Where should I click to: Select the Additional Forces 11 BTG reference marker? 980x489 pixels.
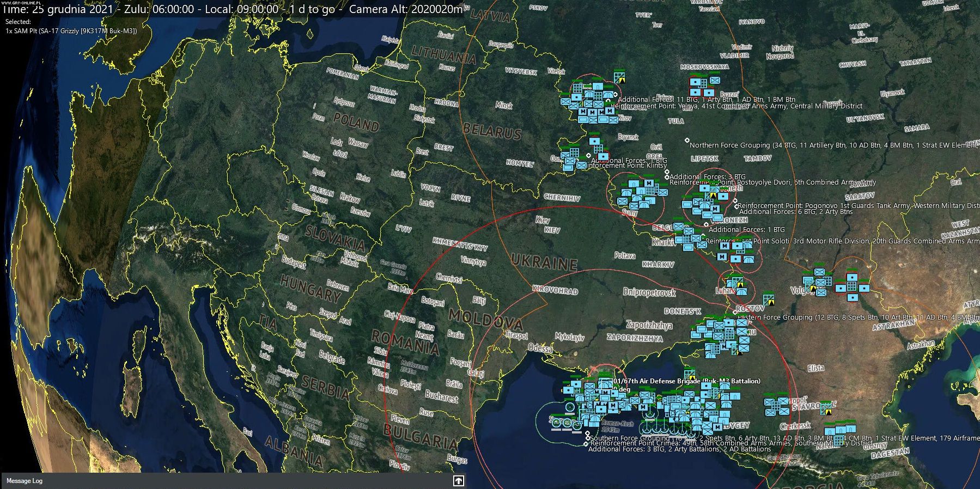point(616,94)
